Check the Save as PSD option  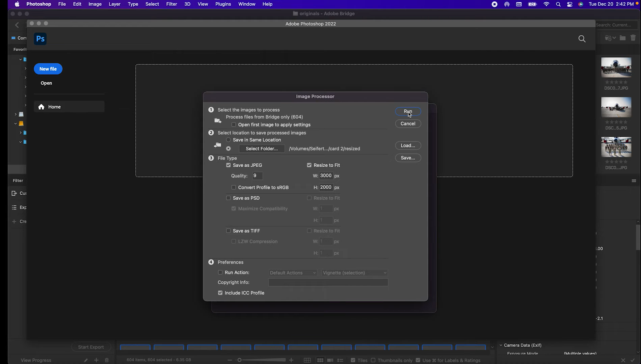pos(229,198)
